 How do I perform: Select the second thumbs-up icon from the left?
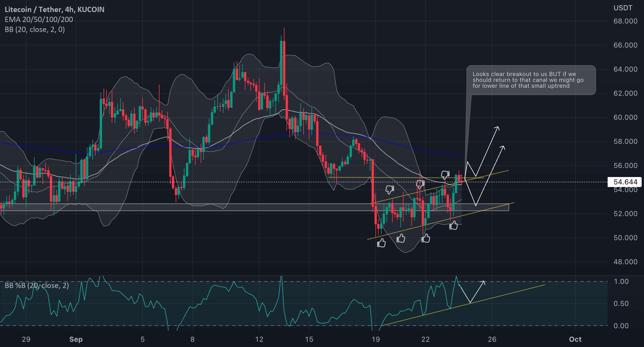401,238
